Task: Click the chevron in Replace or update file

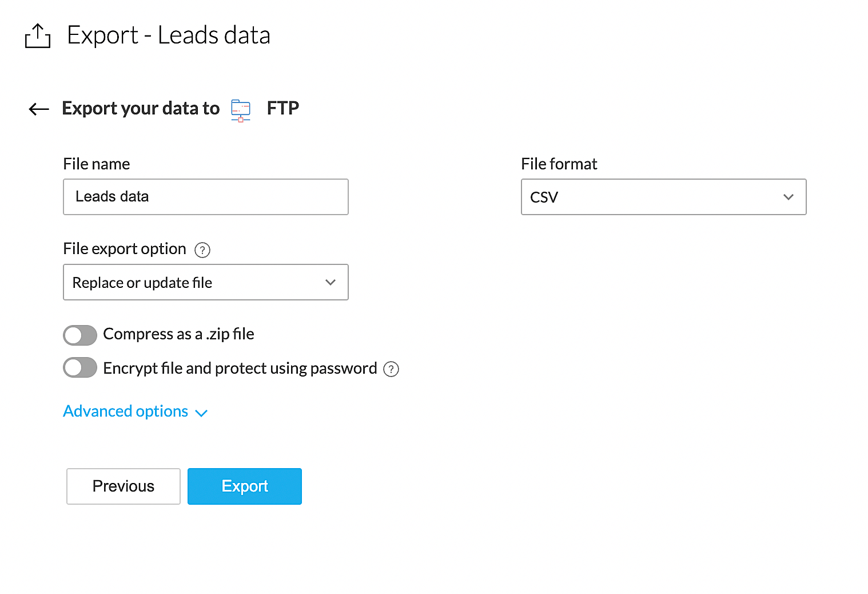Action: coord(331,282)
